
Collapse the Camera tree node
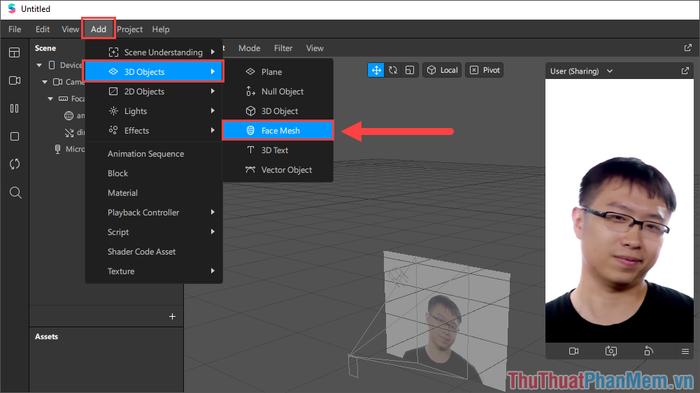tap(45, 82)
